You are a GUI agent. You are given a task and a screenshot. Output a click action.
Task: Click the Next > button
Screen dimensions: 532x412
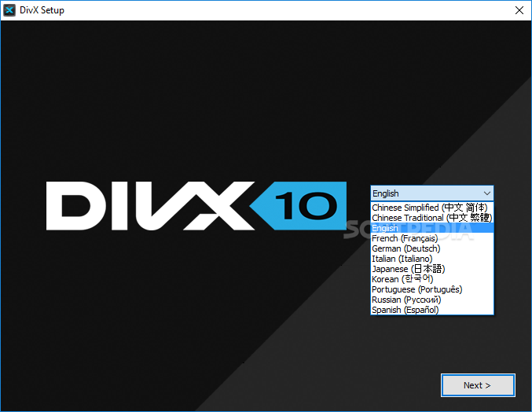coord(478,385)
